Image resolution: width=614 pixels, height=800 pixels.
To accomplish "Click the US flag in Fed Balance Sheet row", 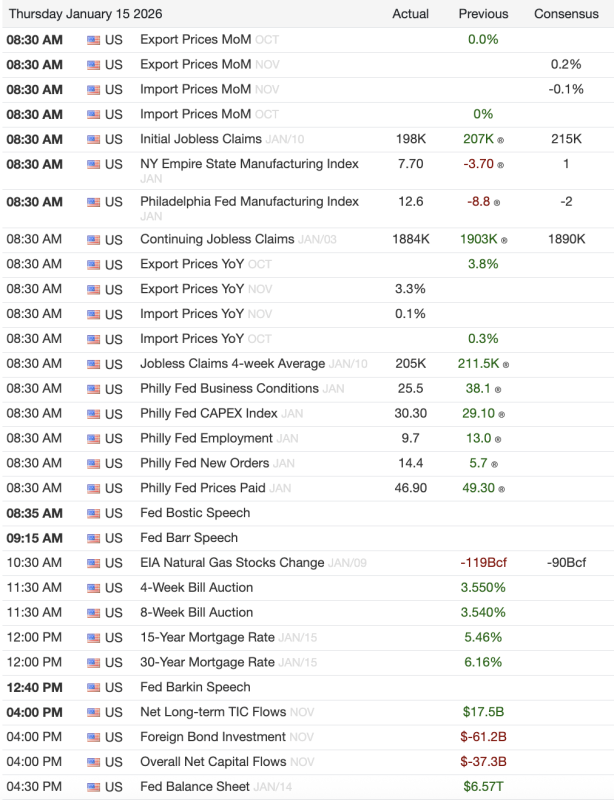I will pos(94,788).
